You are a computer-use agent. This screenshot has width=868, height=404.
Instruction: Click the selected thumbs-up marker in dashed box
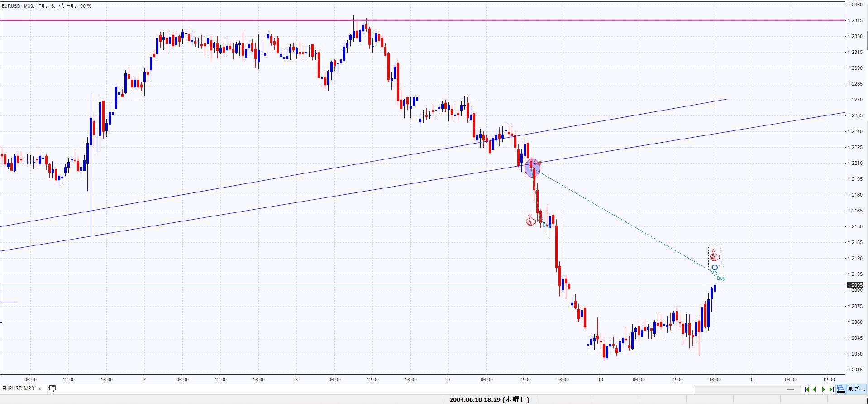point(715,255)
